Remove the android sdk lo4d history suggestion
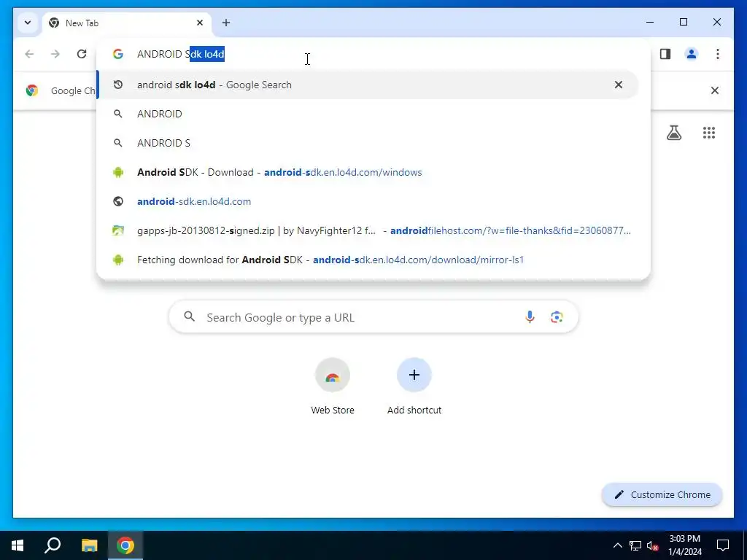The image size is (747, 560). (x=619, y=85)
